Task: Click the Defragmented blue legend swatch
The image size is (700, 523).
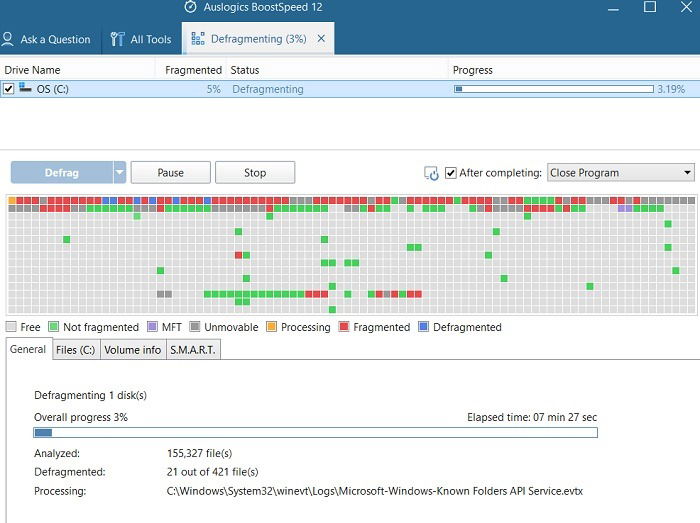Action: (x=423, y=327)
